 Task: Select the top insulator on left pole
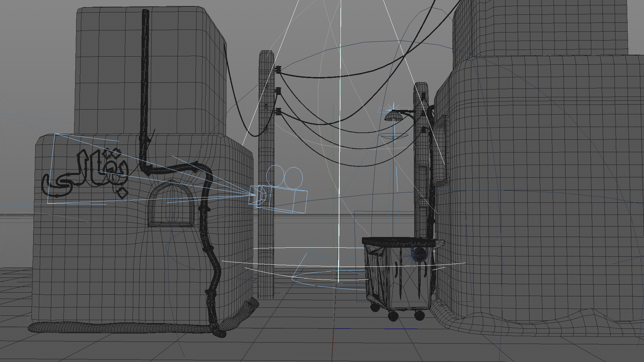pos(278,70)
